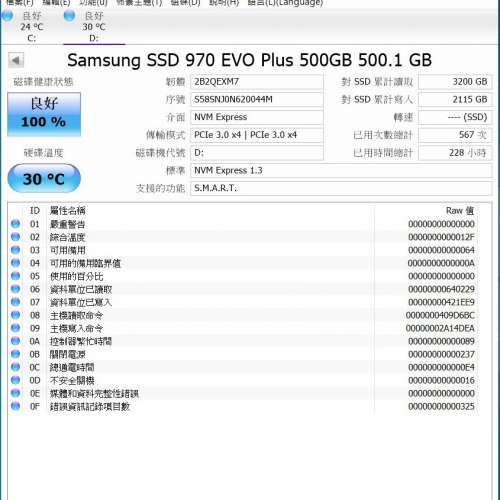This screenshot has height=500, width=500.
Task: Click the rotation rate field ---- (SSD)
Action: coord(455,117)
